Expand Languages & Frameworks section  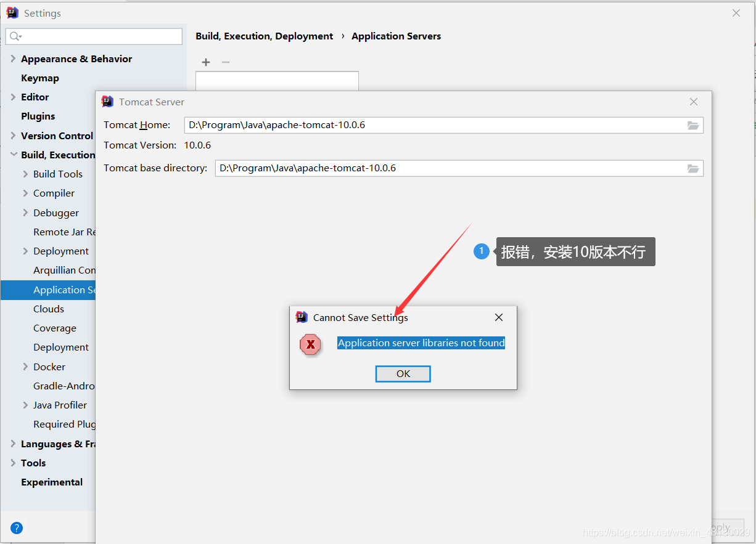[13, 444]
